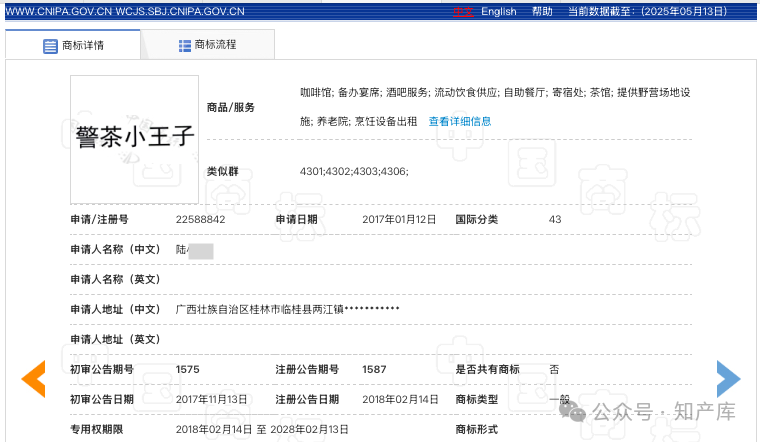
Task: Click the 商标类型 label
Action: [x=476, y=399]
